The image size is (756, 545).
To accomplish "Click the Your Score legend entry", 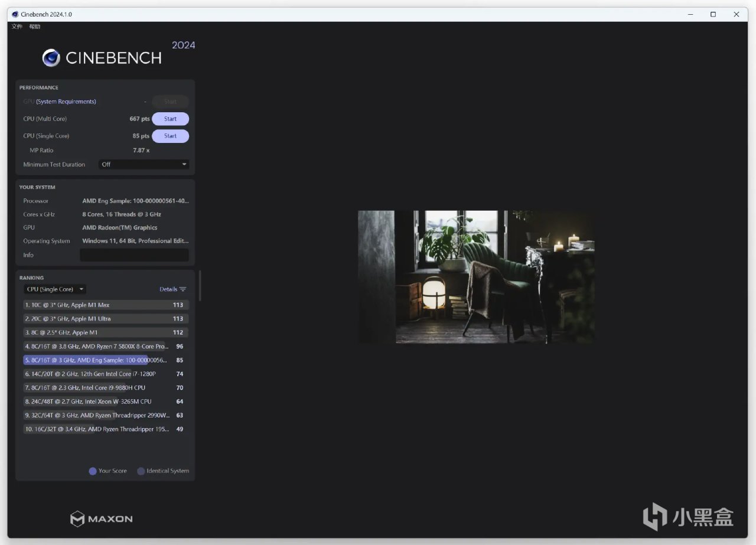I will coord(108,471).
